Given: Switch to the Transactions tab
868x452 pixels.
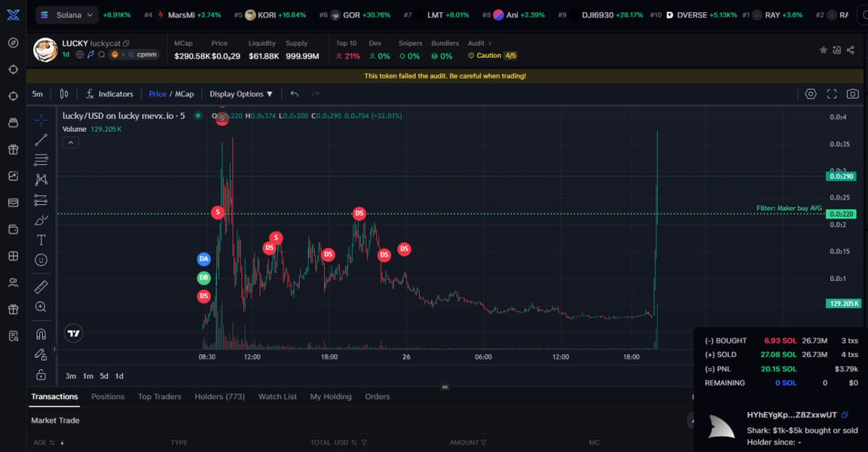Looking at the screenshot, I should [54, 397].
